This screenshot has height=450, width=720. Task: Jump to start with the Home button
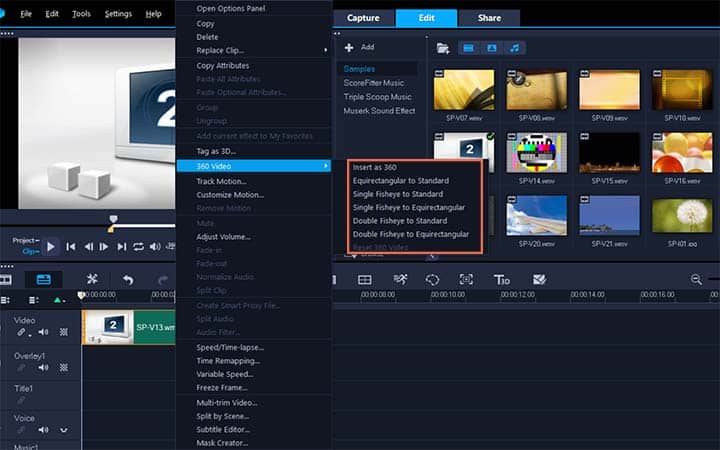[71, 247]
